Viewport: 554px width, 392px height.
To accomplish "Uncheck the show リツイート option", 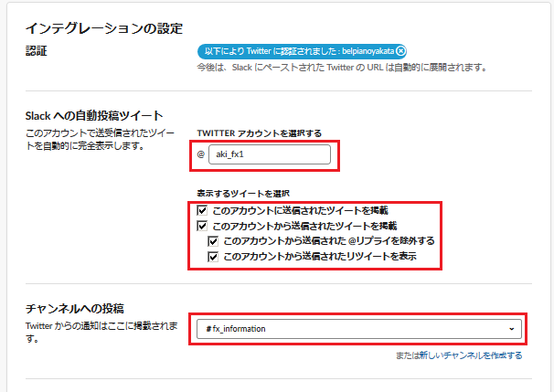I will tap(213, 257).
